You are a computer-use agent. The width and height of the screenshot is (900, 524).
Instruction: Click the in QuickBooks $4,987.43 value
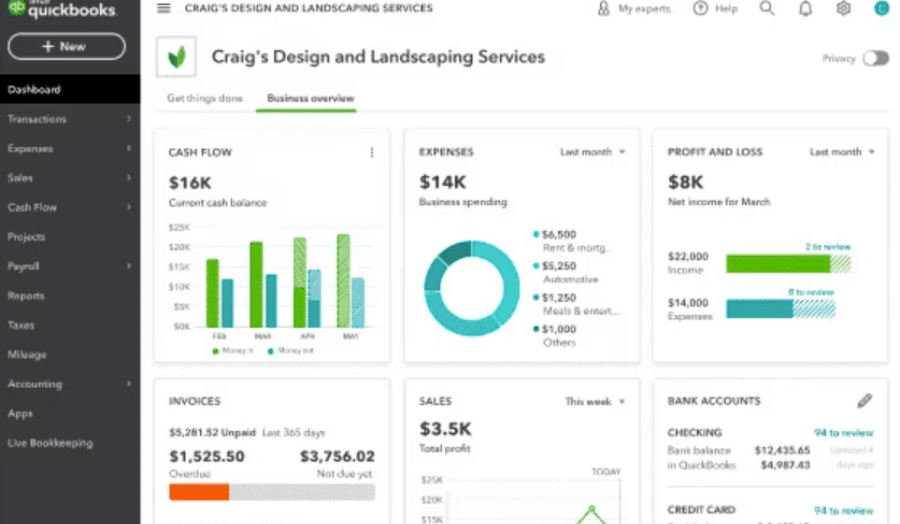pos(785,465)
